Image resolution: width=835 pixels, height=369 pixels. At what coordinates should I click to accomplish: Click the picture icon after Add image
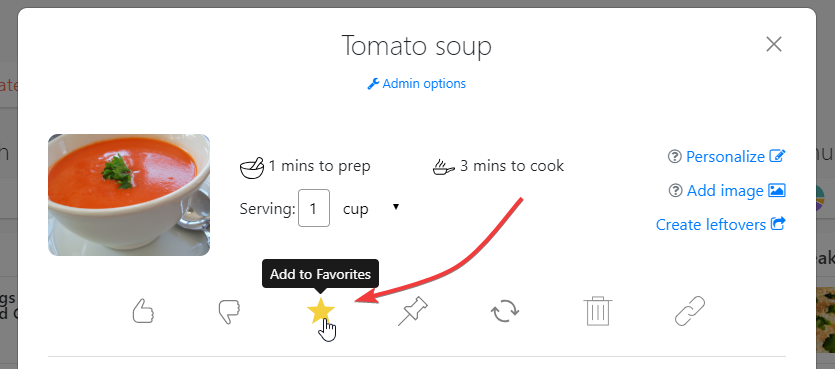coord(777,190)
